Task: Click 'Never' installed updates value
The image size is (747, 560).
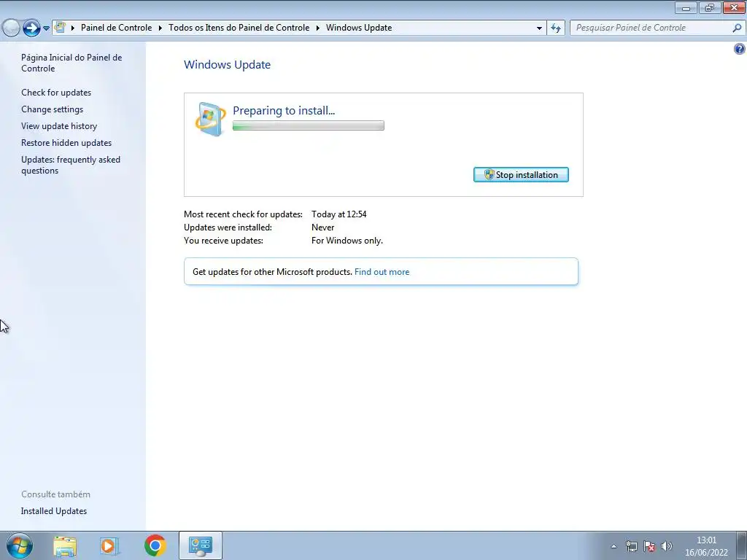Action: click(322, 227)
